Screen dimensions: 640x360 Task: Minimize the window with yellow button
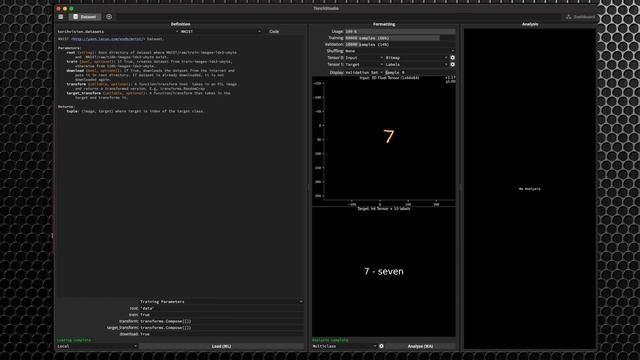pos(65,8)
